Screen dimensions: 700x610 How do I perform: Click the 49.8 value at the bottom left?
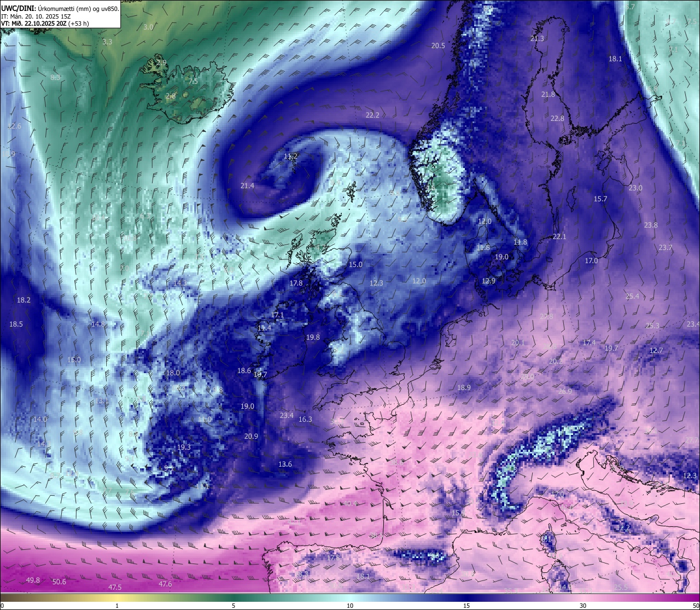33,580
